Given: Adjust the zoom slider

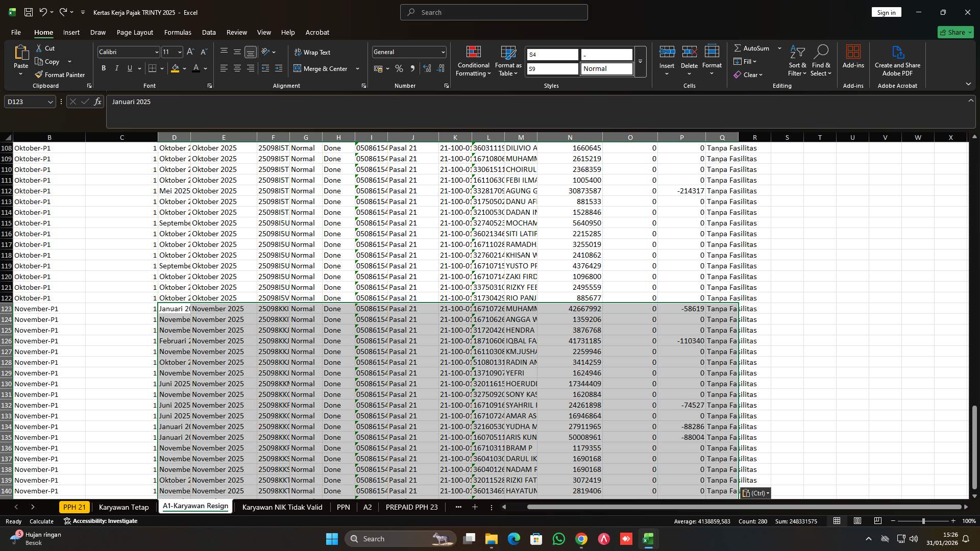Looking at the screenshot, I should (x=924, y=521).
